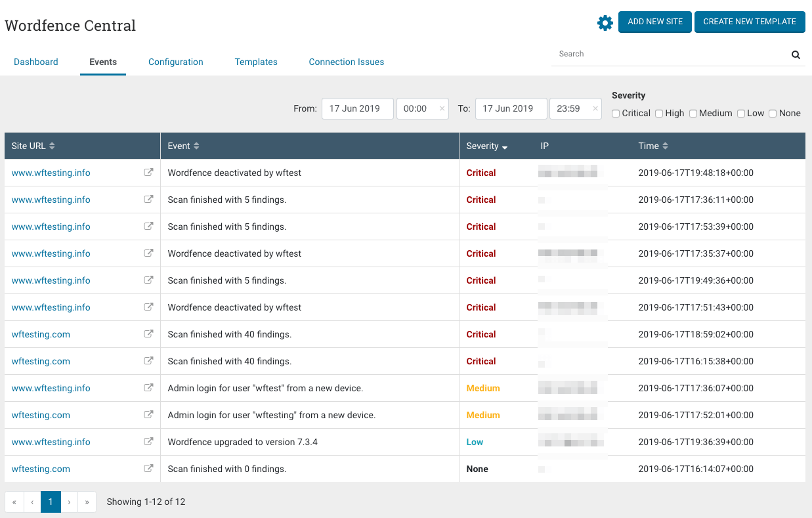Viewport: 812px width, 518px height.
Task: Click Create New Template button
Action: pos(749,22)
